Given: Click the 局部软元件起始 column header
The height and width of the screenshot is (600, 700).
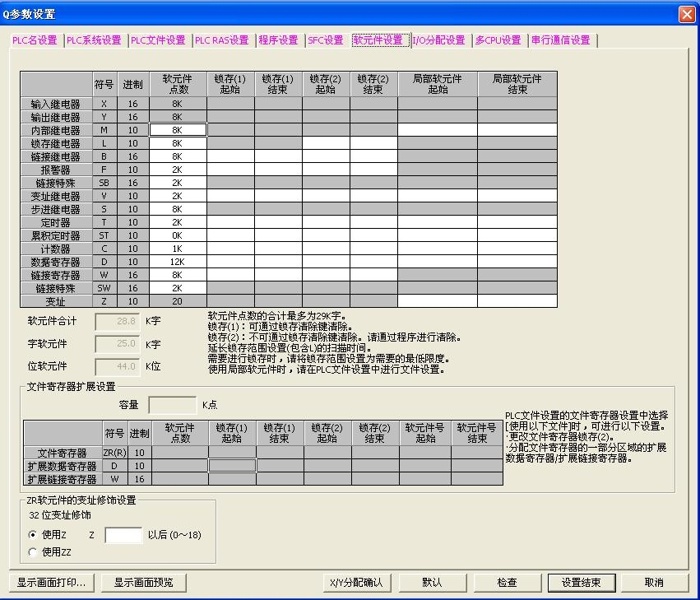Looking at the screenshot, I should (x=438, y=84).
